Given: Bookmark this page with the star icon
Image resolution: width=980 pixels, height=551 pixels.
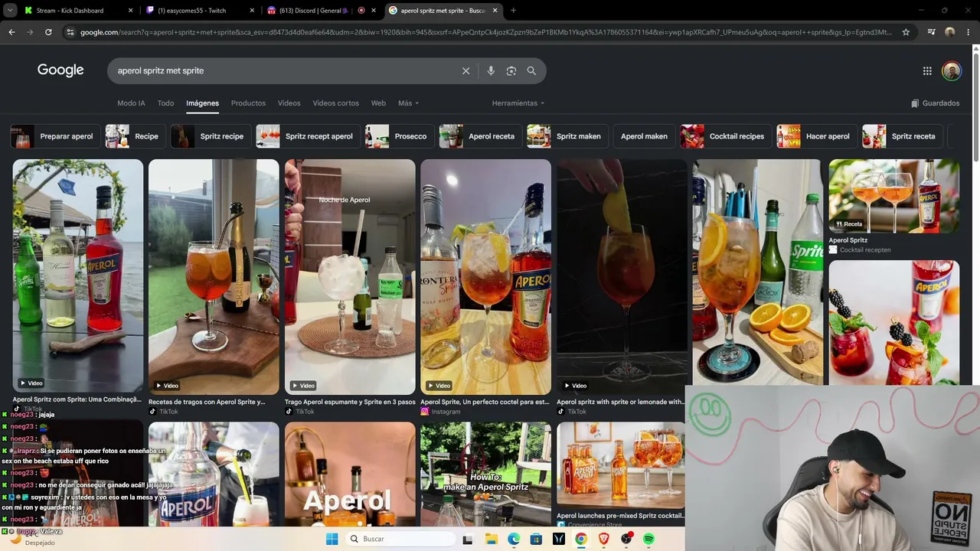Looking at the screenshot, I should pos(906,32).
